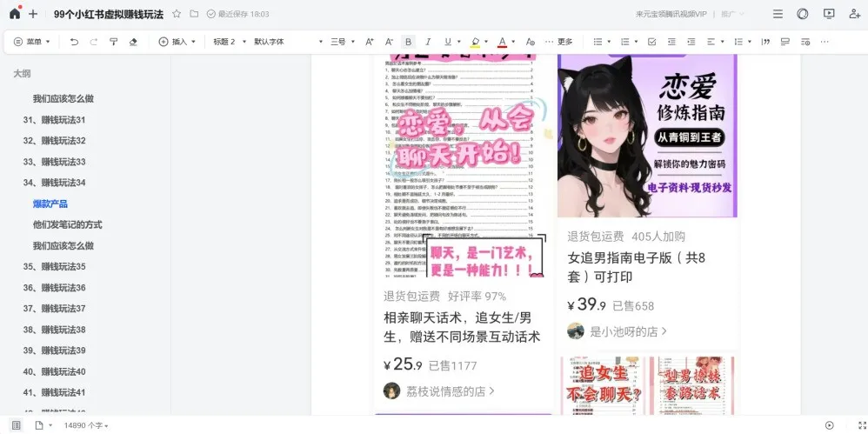
Task: Go to the home icon
Action: pos(15,13)
